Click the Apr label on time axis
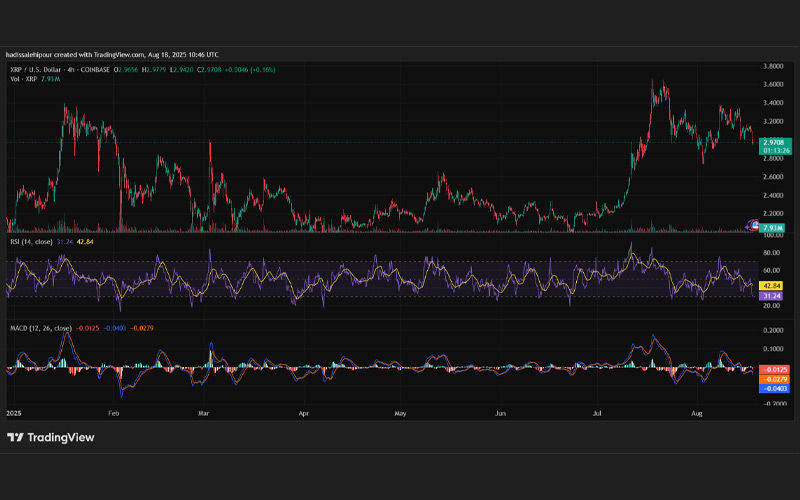The image size is (800, 500). (x=304, y=413)
